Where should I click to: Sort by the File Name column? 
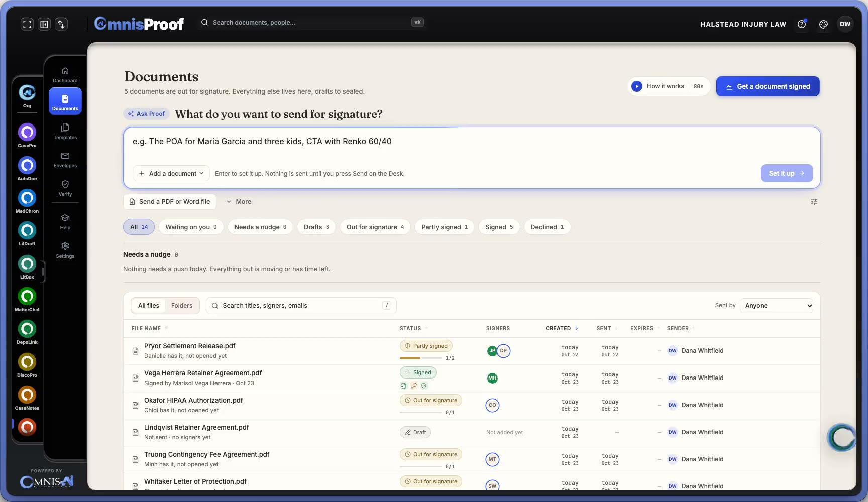point(149,328)
